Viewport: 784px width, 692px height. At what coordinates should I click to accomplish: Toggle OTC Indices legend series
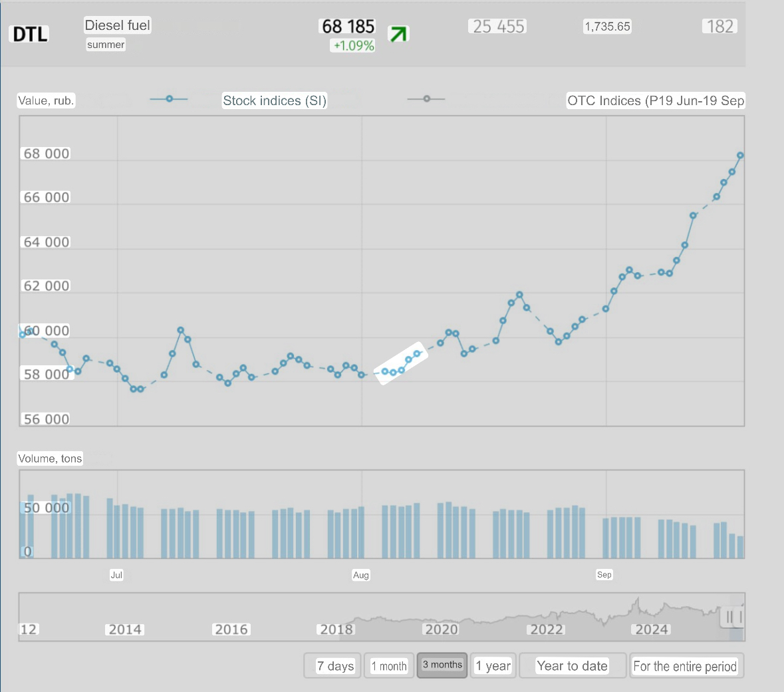coord(656,100)
